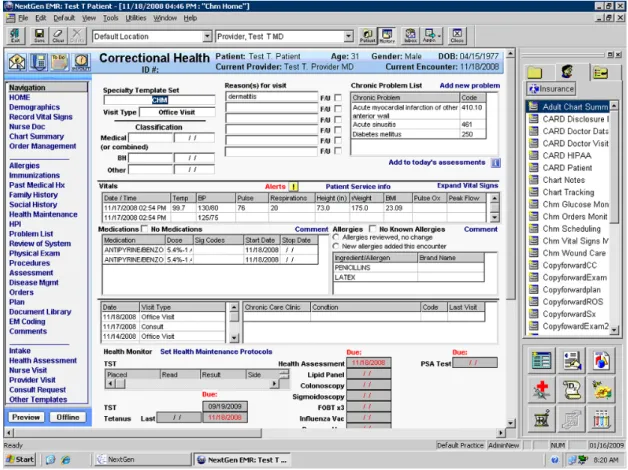The width and height of the screenshot is (628, 470).
Task: Open the Appointments toolbar dropdown arrow
Action: click(x=440, y=36)
